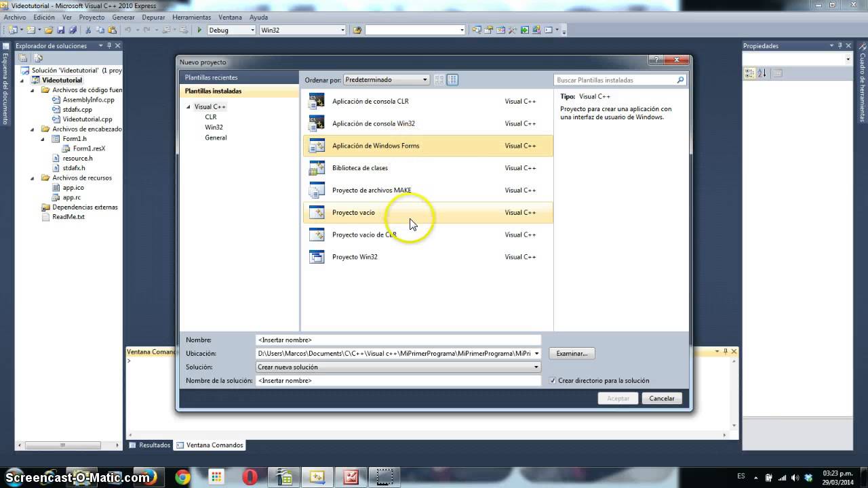The image size is (868, 488).
Task: Open Google Chrome from the taskbar
Action: 182,477
